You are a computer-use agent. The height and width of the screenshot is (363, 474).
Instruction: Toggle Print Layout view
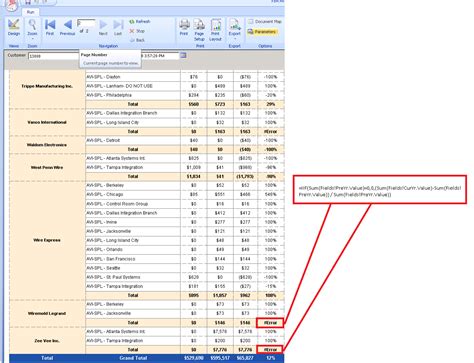(215, 30)
